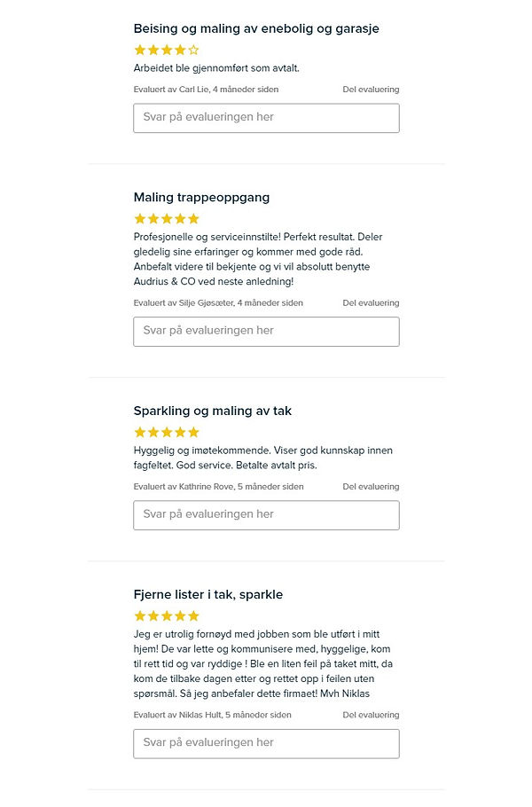Click the fifth empty star on garasje review
Screen dimensions: 532x807
tap(194, 51)
